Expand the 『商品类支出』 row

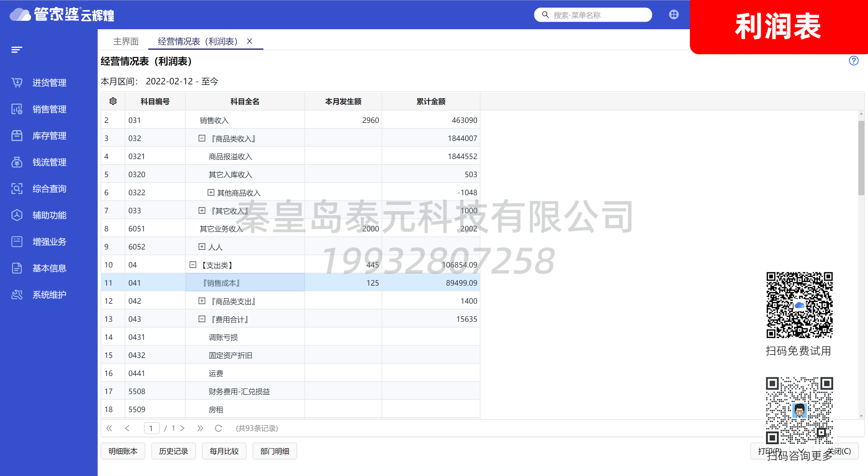202,301
